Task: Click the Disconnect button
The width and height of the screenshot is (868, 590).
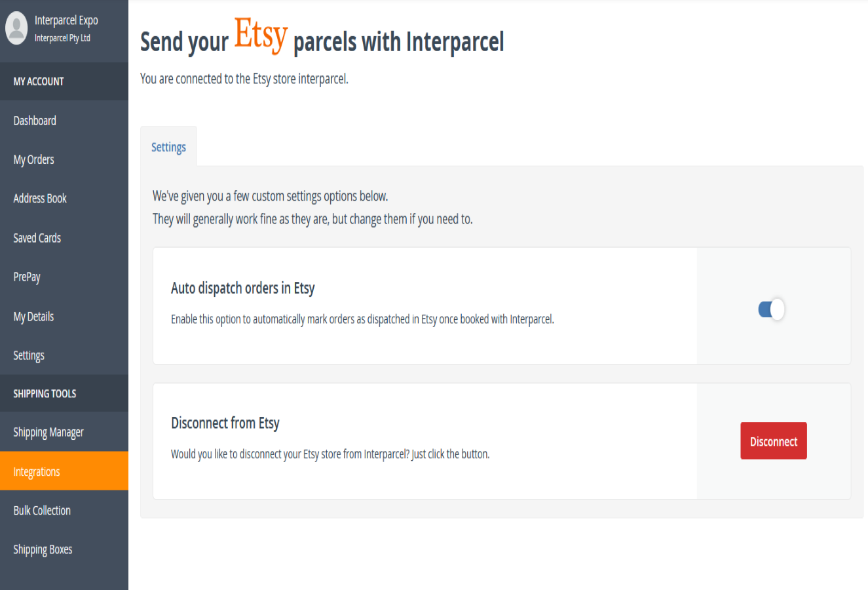Action: [x=773, y=441]
